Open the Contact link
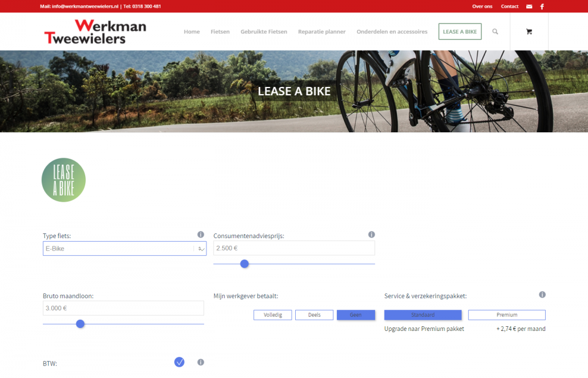The image size is (588, 378). pos(510,6)
